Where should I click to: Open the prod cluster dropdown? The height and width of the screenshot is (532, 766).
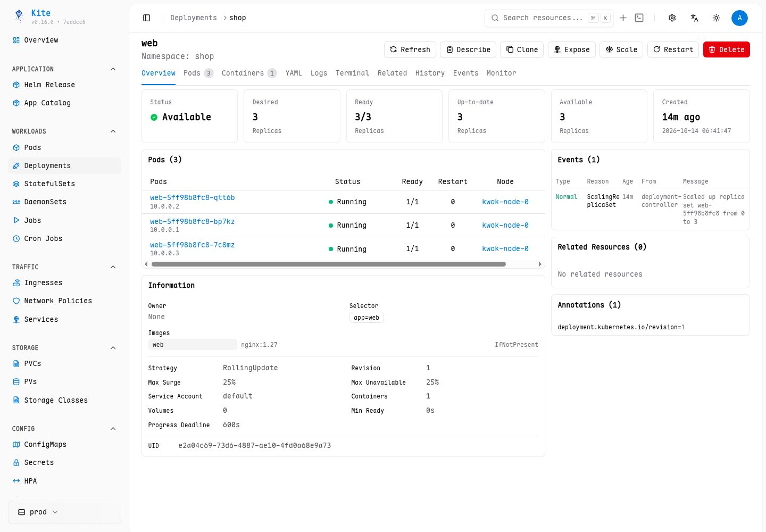coord(64,512)
